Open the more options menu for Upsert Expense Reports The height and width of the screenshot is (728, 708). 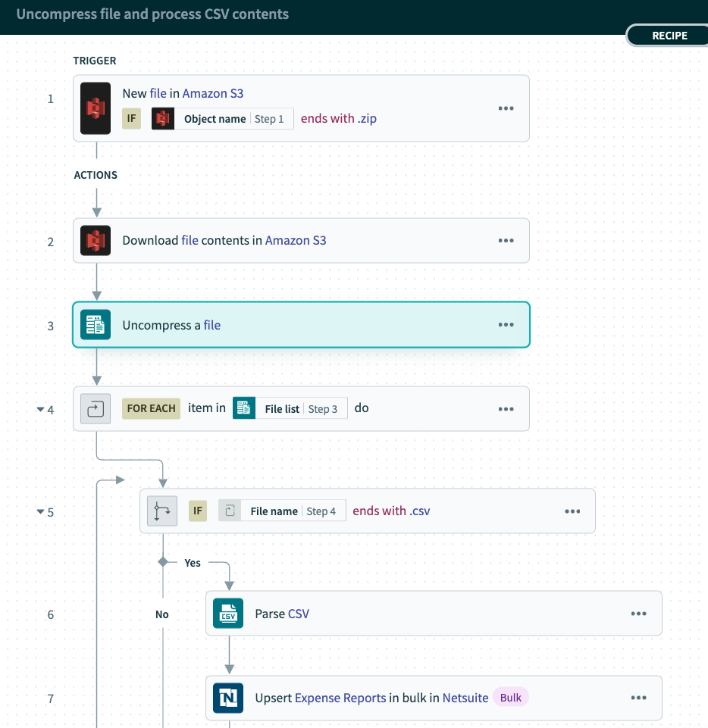[x=639, y=698]
